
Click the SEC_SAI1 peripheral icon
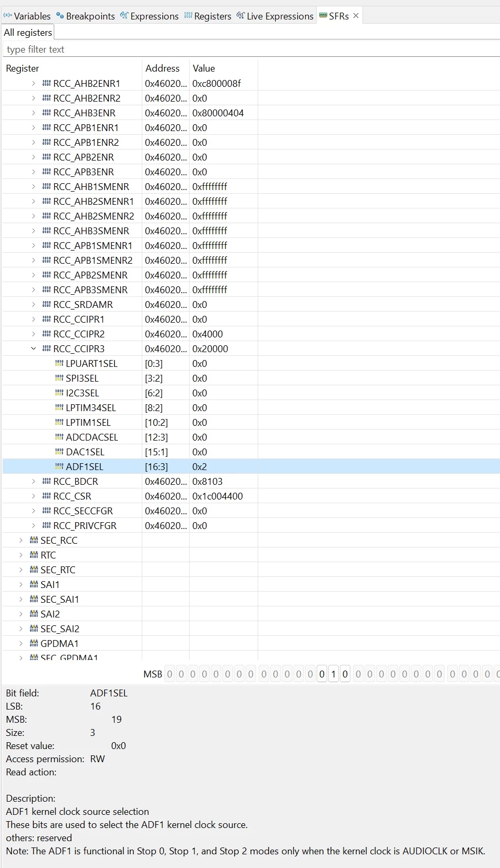coord(34,599)
